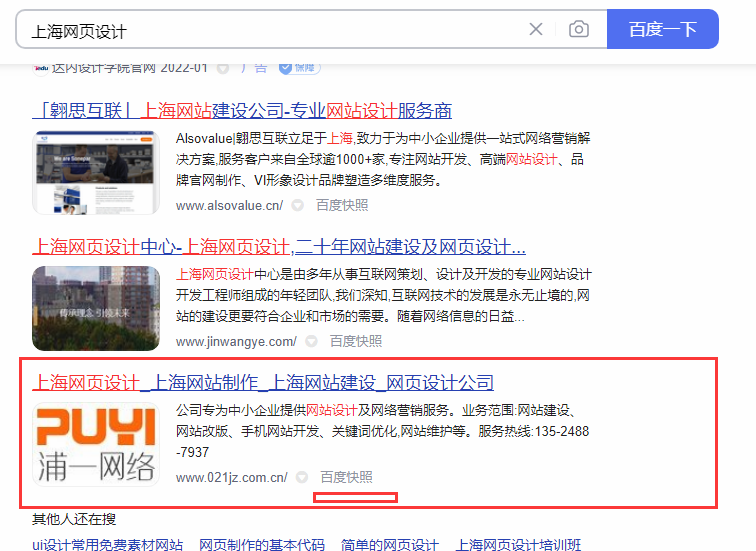The image size is (756, 551).
Task: Click city-building thumbnail of the jinwangye.com result
Action: pos(96,309)
